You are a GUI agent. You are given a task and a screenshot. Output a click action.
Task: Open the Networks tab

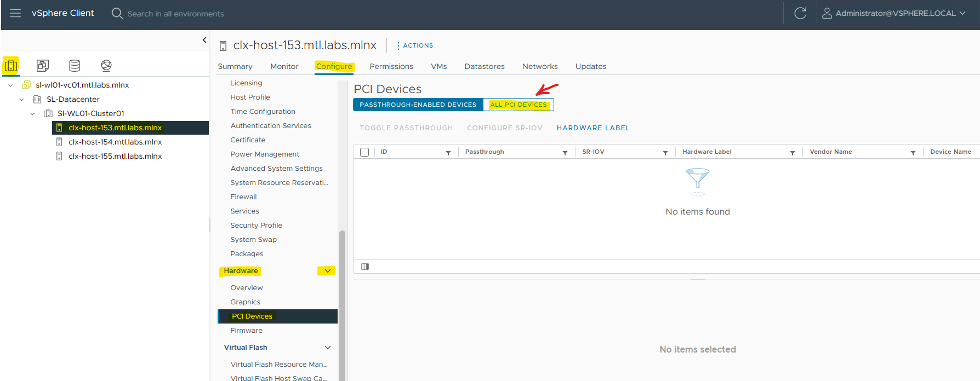coord(540,66)
